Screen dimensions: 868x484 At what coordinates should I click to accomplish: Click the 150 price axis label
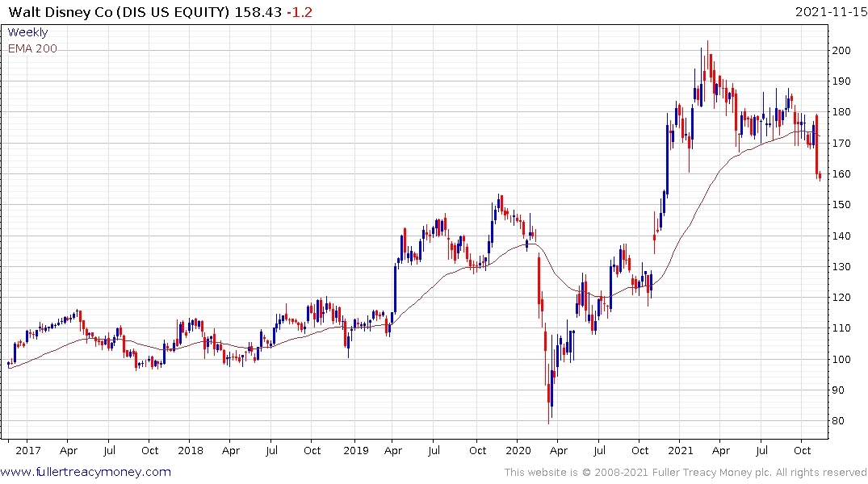pyautogui.click(x=841, y=205)
